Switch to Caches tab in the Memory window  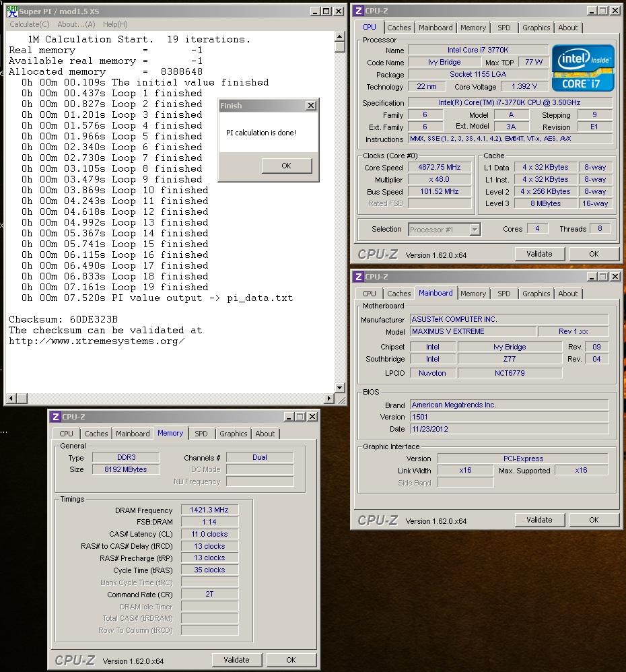pos(96,434)
